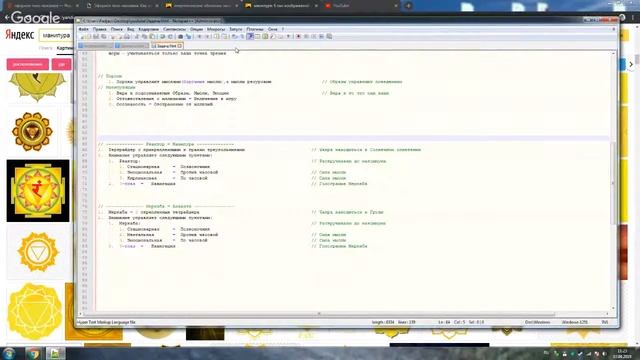Image resolution: width=640 pixels, height=360 pixels.
Task: Click the Close document toolbar icon
Action: click(112, 37)
